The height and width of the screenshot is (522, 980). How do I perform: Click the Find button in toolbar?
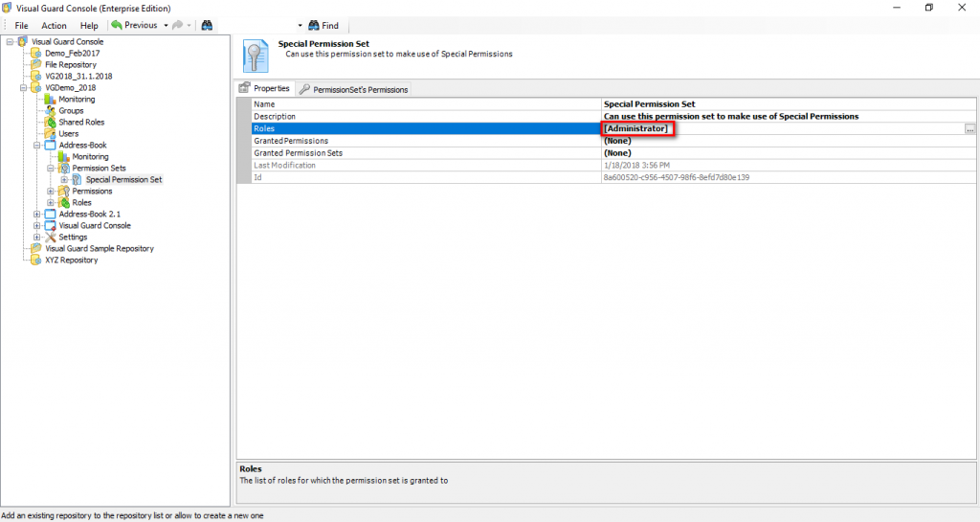[x=323, y=25]
